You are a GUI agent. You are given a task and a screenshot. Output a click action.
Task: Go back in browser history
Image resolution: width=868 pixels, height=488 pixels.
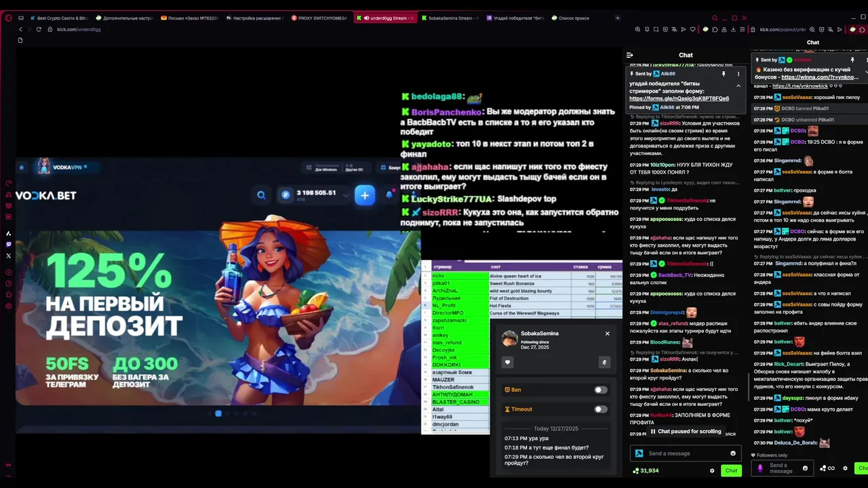[20, 29]
